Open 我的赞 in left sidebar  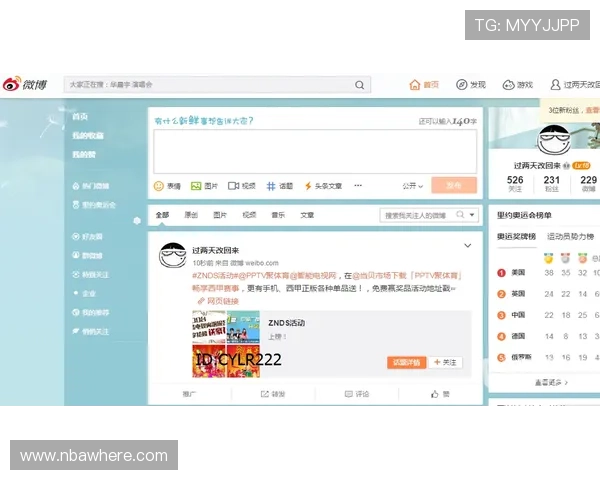tap(84, 155)
